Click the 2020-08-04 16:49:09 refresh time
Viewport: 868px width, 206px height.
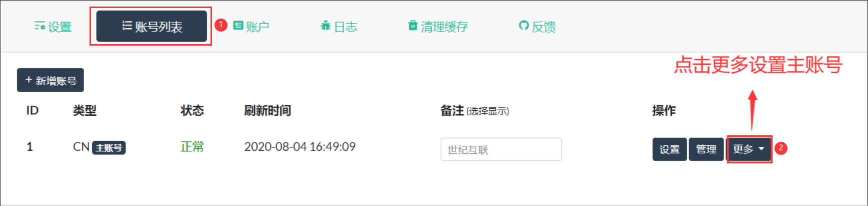(x=299, y=147)
